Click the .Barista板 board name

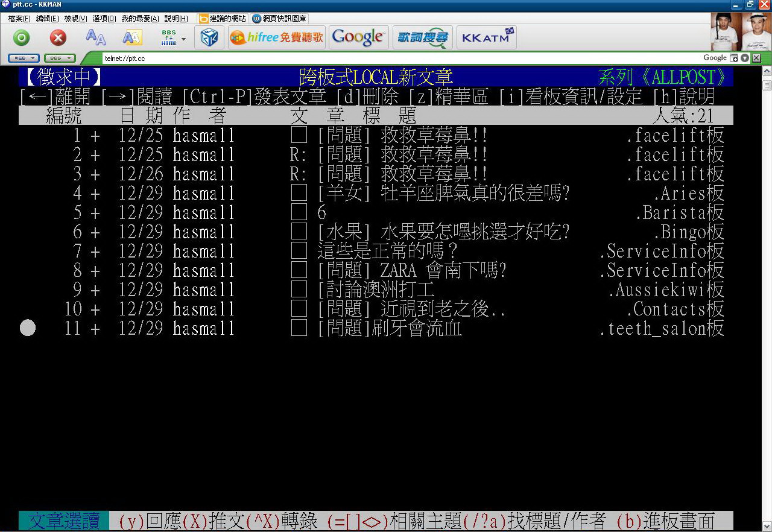click(x=680, y=213)
